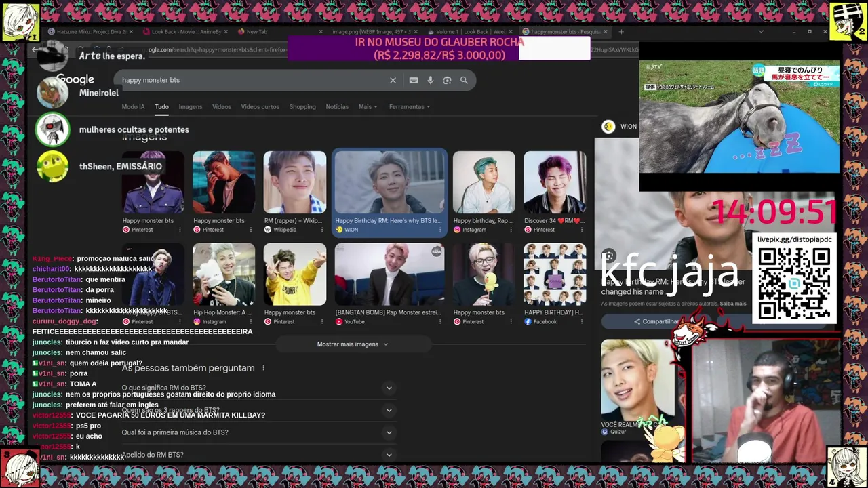Clear the search query with the X icon
868x488 pixels.
[x=393, y=80]
